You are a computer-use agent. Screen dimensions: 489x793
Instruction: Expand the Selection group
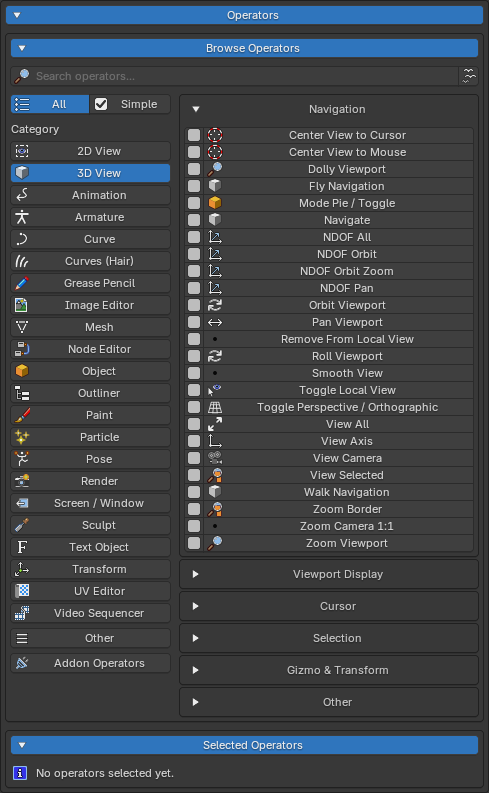tap(195, 638)
